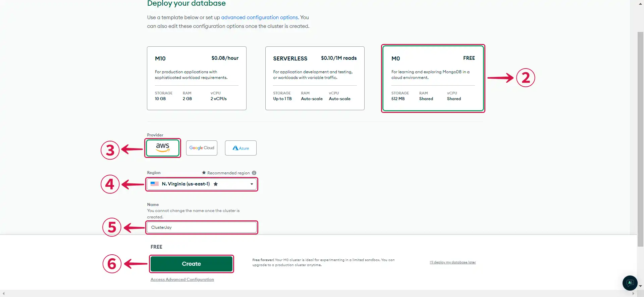
Task: Click the vertical scrollbar down arrow
Action: pos(640,286)
